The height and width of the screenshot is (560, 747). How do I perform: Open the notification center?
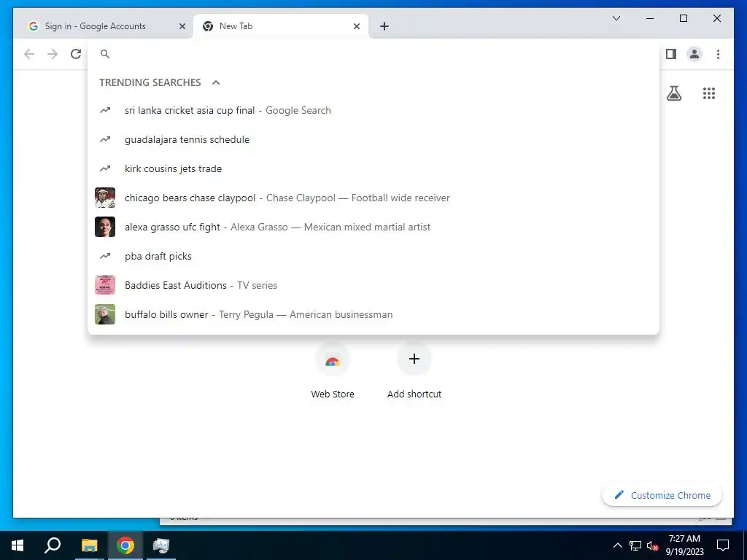click(x=723, y=545)
